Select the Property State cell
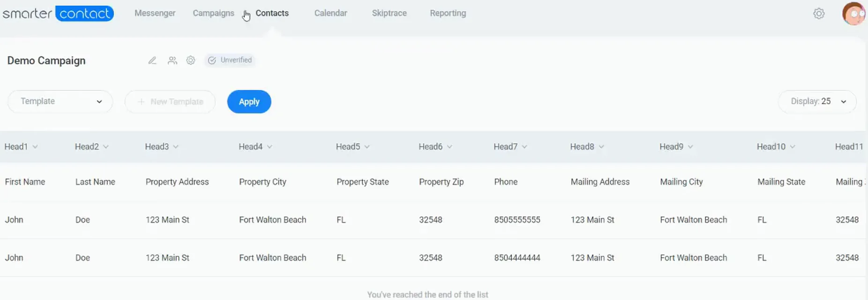The width and height of the screenshot is (868, 300). coord(363,182)
